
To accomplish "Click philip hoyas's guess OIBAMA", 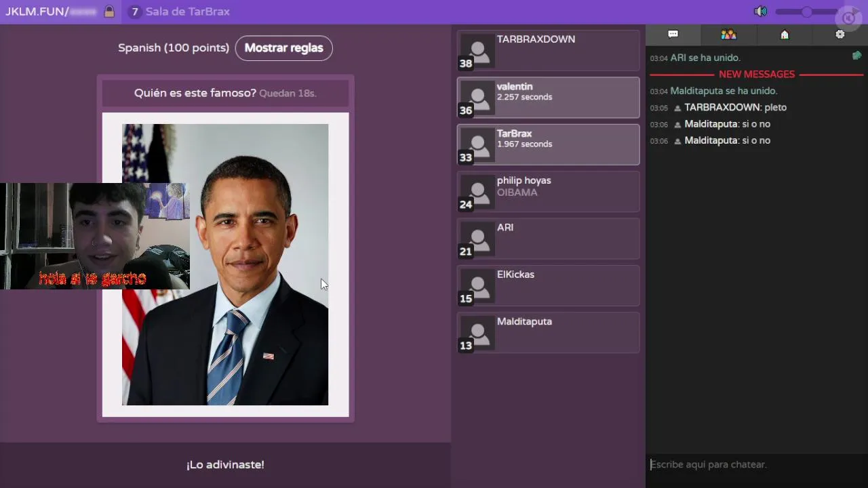I will coord(517,192).
